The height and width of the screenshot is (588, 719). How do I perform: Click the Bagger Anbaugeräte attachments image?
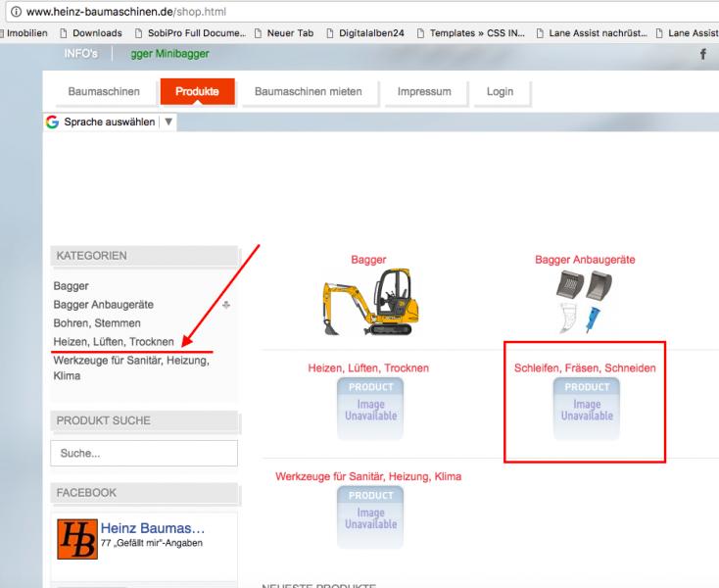tap(585, 301)
